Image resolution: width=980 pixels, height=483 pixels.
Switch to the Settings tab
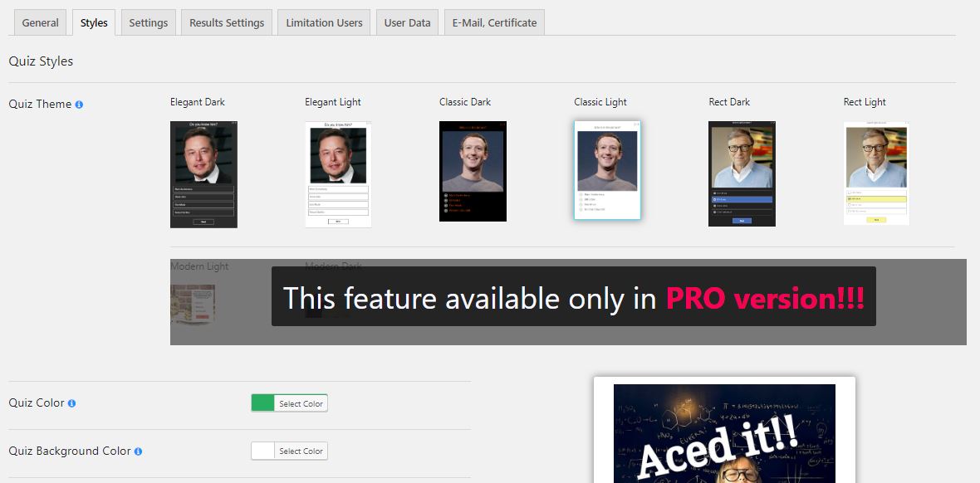[148, 22]
